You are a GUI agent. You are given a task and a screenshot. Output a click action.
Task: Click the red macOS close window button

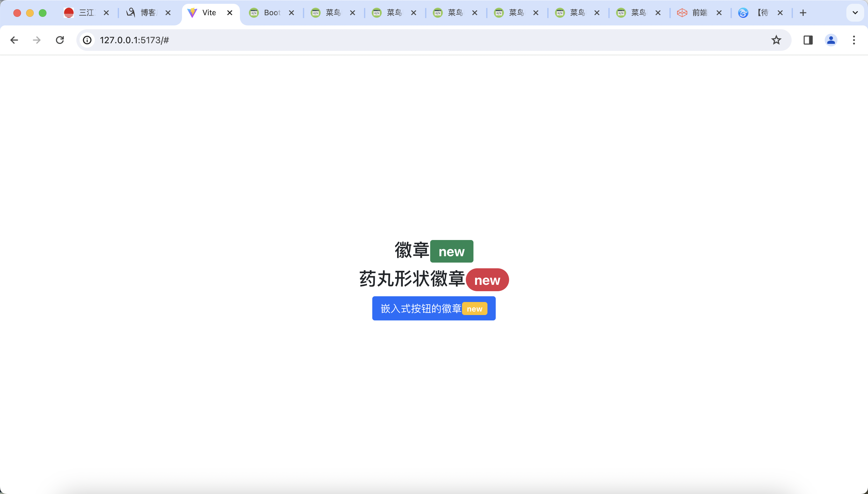(x=17, y=13)
